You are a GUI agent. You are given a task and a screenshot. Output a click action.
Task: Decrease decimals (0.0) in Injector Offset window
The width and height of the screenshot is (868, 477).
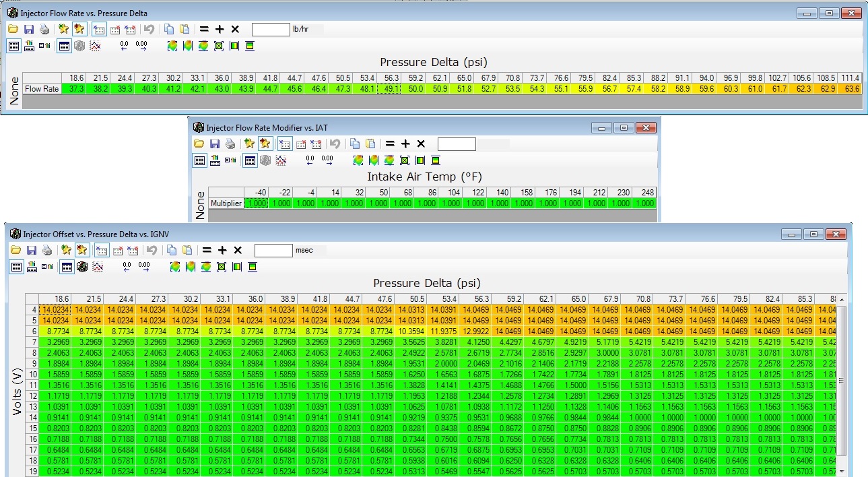(x=127, y=267)
